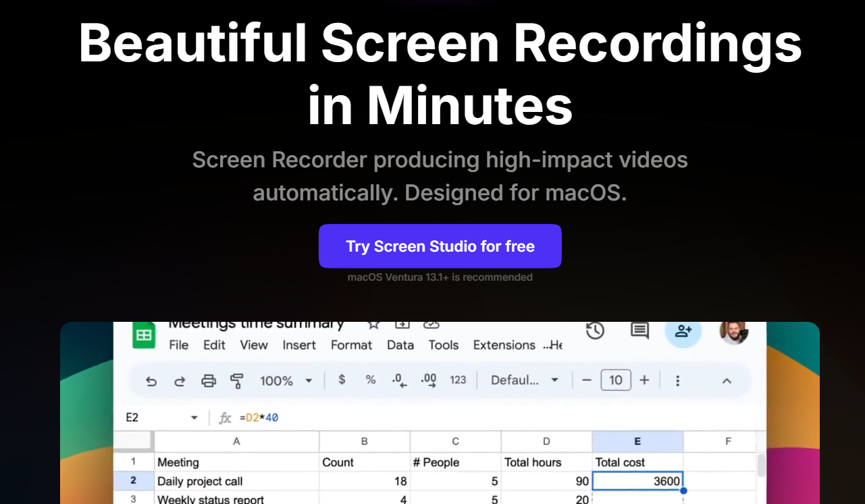865x504 pixels.
Task: Click the 'Meeting' header cell
Action: pos(236,462)
